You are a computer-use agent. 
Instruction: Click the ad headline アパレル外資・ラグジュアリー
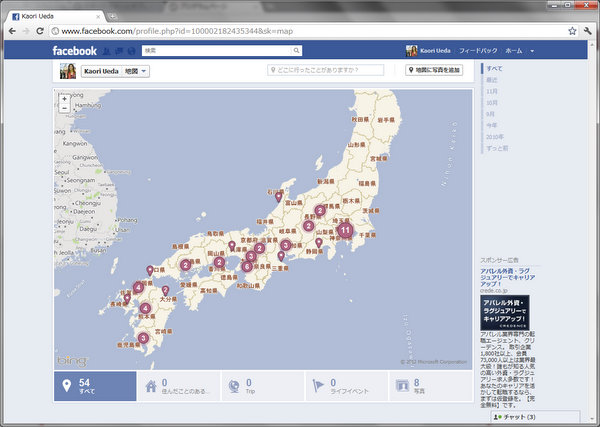[x=507, y=277]
